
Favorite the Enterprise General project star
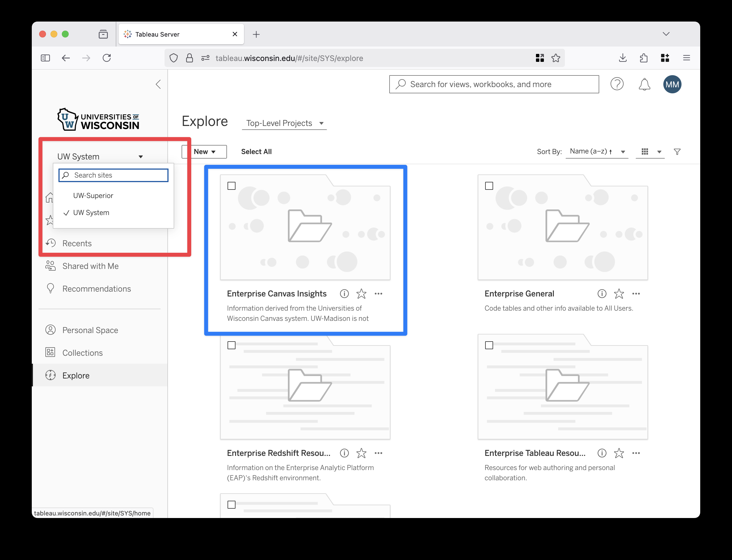[619, 294]
